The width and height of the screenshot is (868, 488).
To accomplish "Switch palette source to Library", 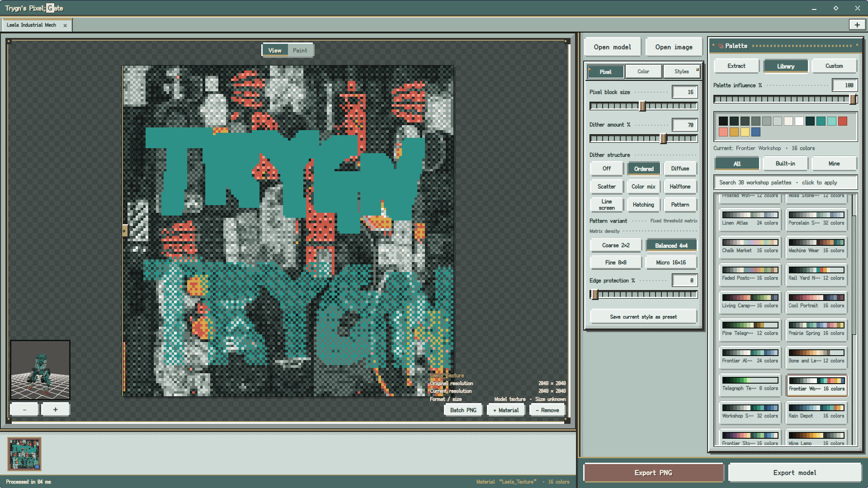I will 786,66.
